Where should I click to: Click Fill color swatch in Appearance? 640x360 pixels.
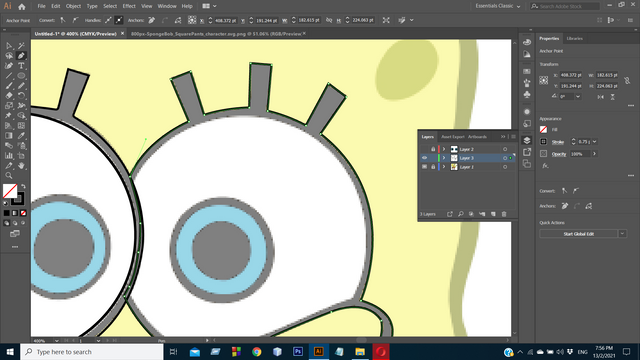pos(543,129)
